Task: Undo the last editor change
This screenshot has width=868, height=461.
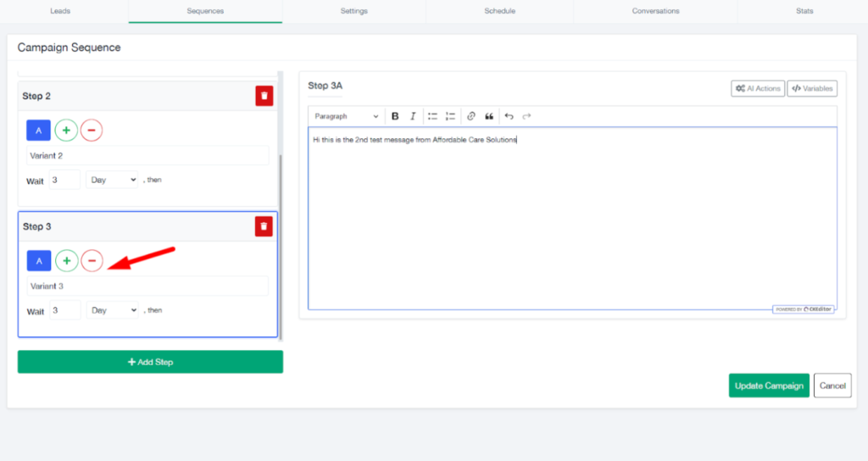Action: [509, 116]
